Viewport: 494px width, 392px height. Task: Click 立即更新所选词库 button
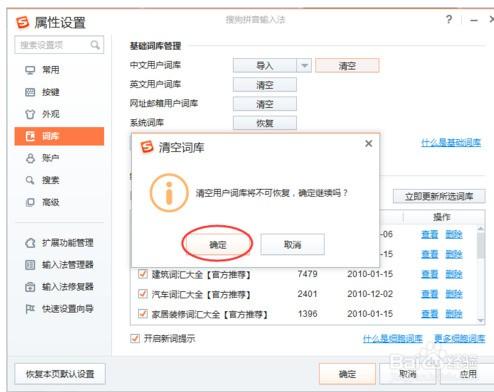click(x=439, y=196)
